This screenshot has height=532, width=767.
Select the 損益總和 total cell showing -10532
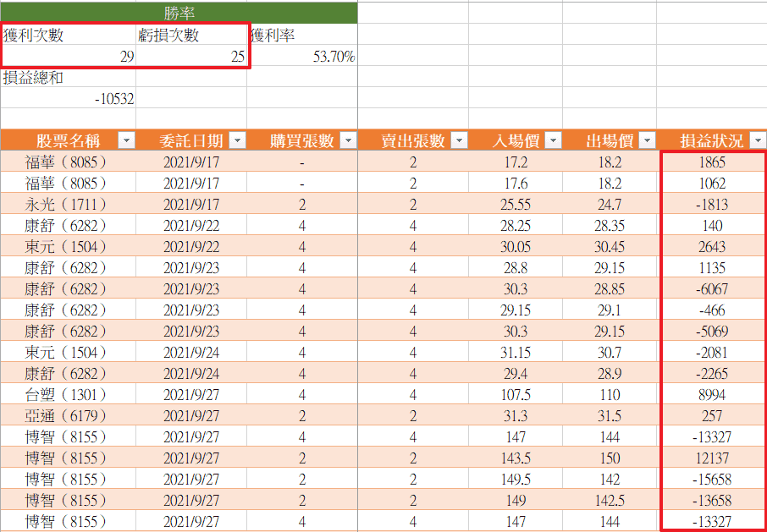point(68,98)
